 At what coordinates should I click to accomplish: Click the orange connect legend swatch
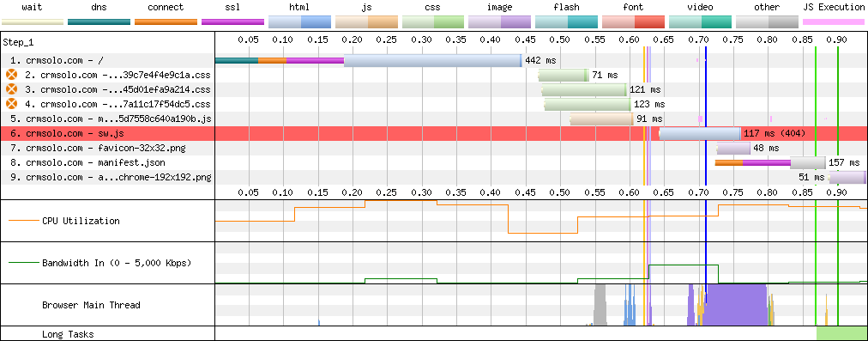[x=166, y=22]
